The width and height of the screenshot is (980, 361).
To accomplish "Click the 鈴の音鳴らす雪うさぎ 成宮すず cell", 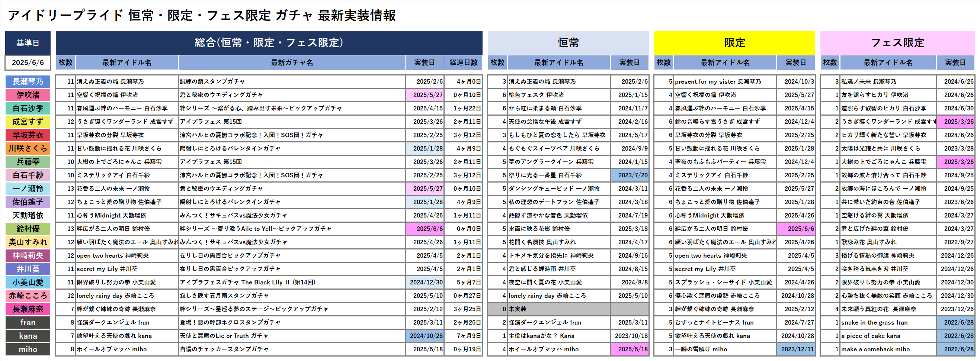I will click(725, 122).
